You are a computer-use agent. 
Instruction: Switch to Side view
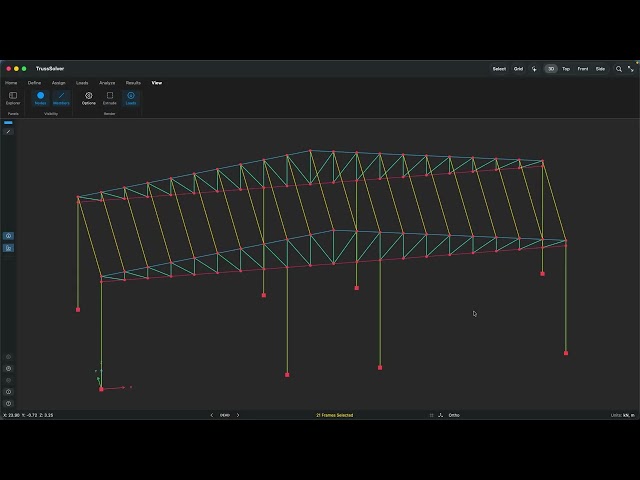pos(600,69)
